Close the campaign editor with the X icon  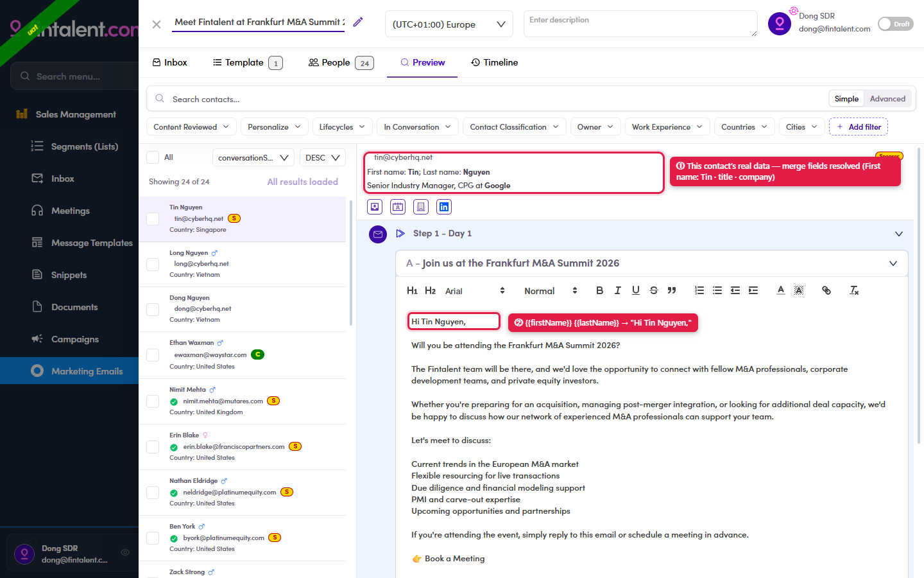point(157,24)
